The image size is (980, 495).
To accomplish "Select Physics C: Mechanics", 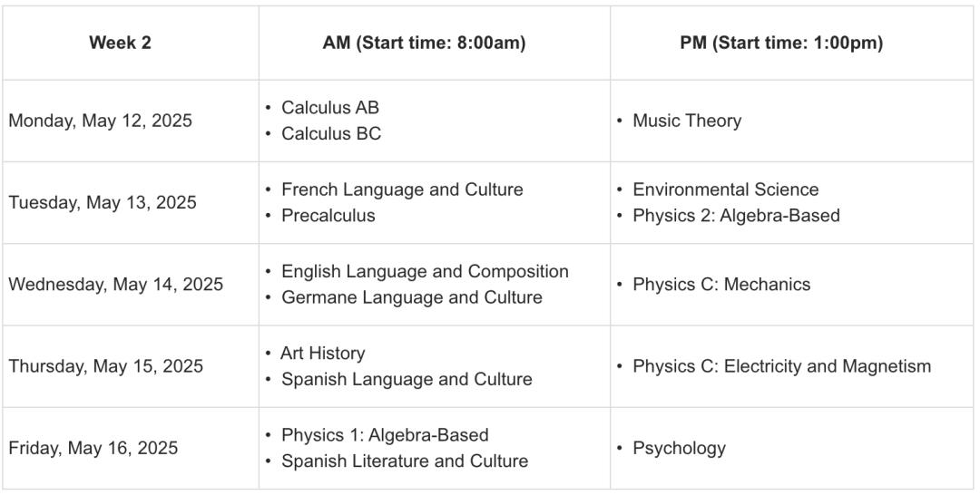I will click(721, 285).
